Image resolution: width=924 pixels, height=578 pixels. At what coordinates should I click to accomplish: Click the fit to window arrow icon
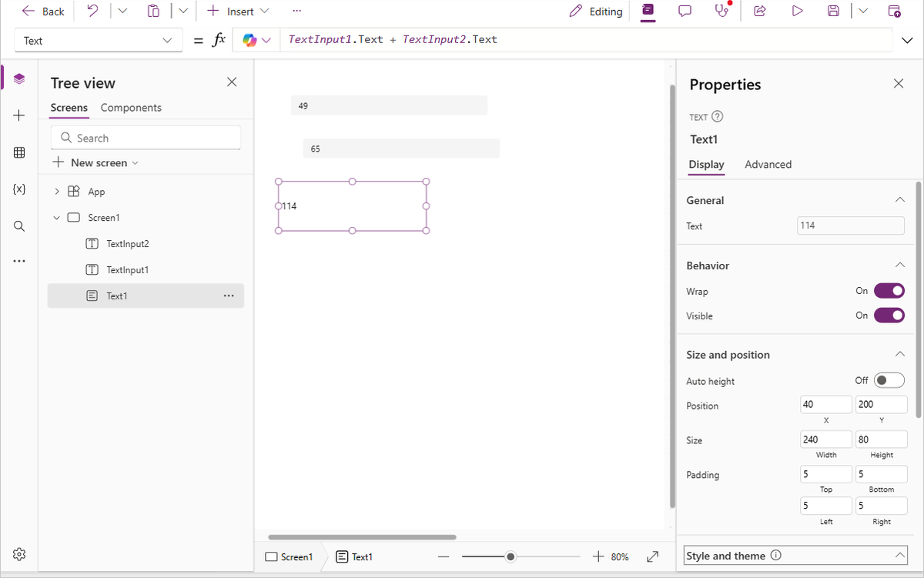[x=652, y=556]
